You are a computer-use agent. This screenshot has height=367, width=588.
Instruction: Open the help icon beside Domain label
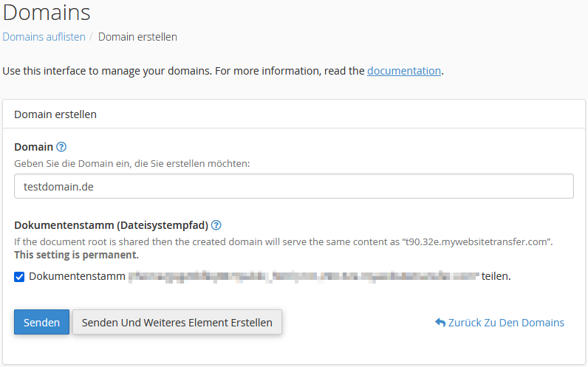[61, 147]
